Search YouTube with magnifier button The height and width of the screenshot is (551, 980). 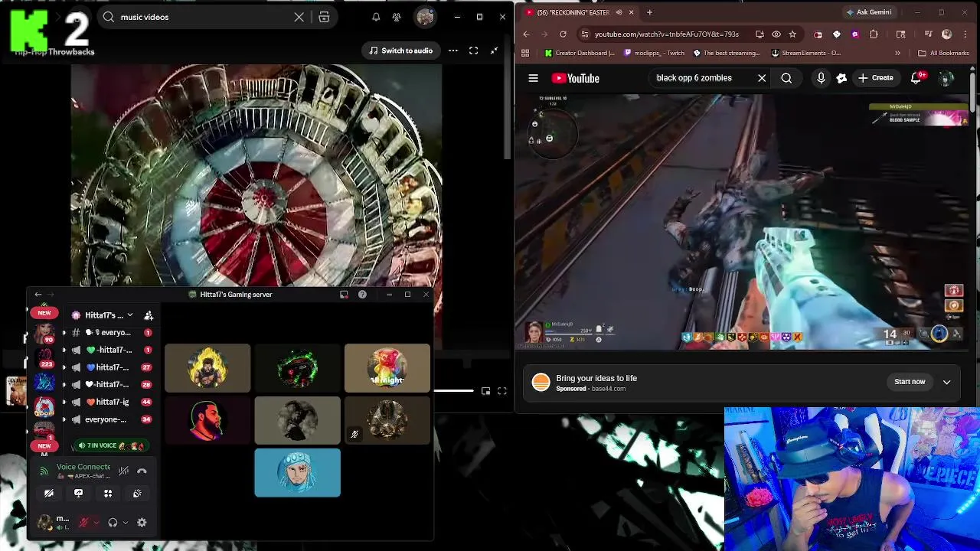click(x=786, y=78)
